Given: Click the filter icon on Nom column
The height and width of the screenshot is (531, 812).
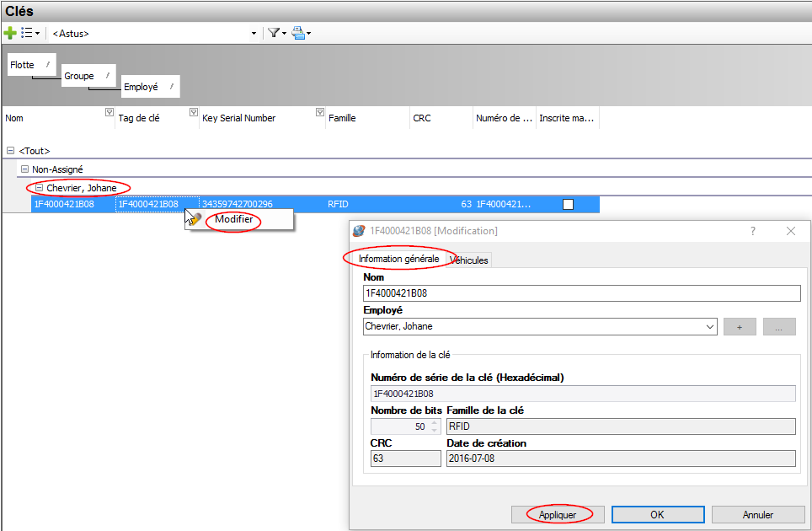Looking at the screenshot, I should click(x=109, y=112).
